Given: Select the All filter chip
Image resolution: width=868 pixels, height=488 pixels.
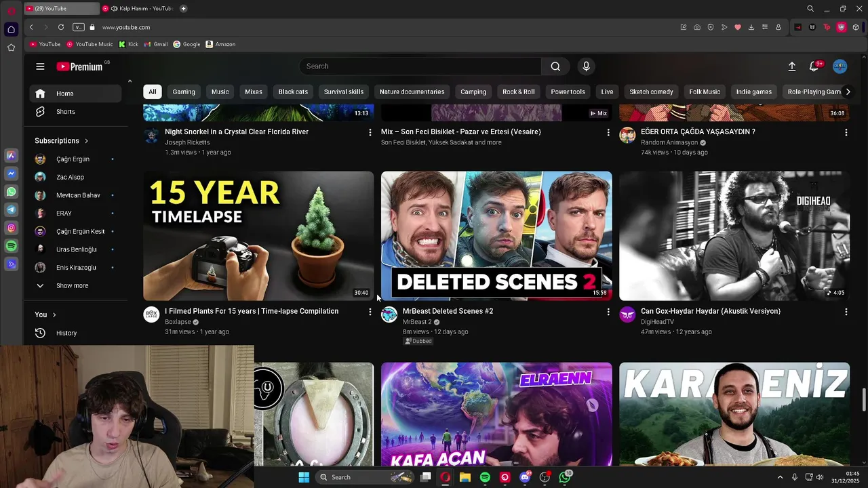Looking at the screenshot, I should click(152, 92).
